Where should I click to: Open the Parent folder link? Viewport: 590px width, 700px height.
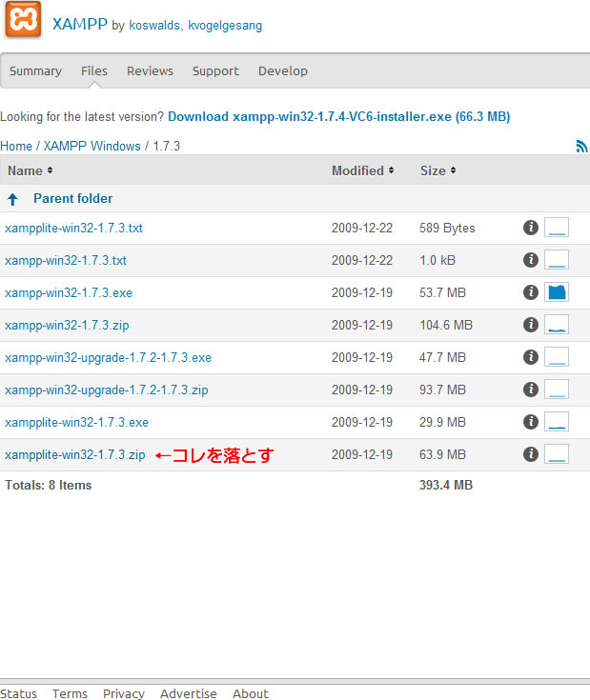(x=72, y=199)
